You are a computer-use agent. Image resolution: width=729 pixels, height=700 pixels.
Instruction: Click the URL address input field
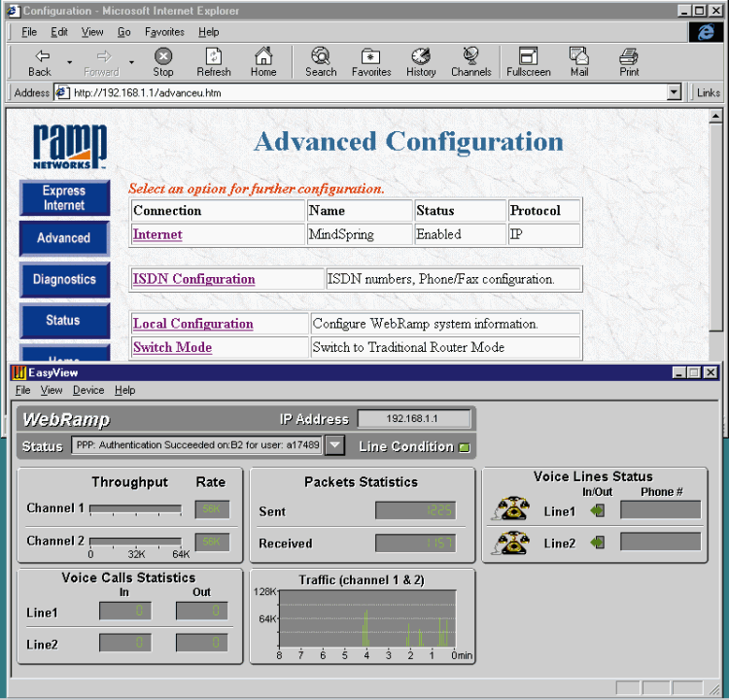367,92
